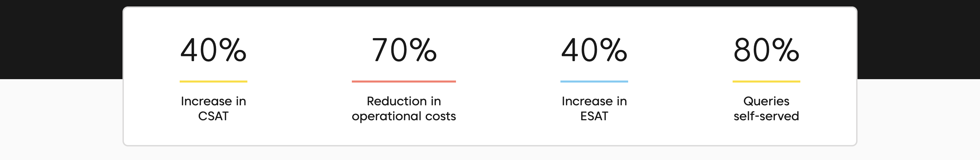Click the "Reduction in" text line

pos(404,101)
